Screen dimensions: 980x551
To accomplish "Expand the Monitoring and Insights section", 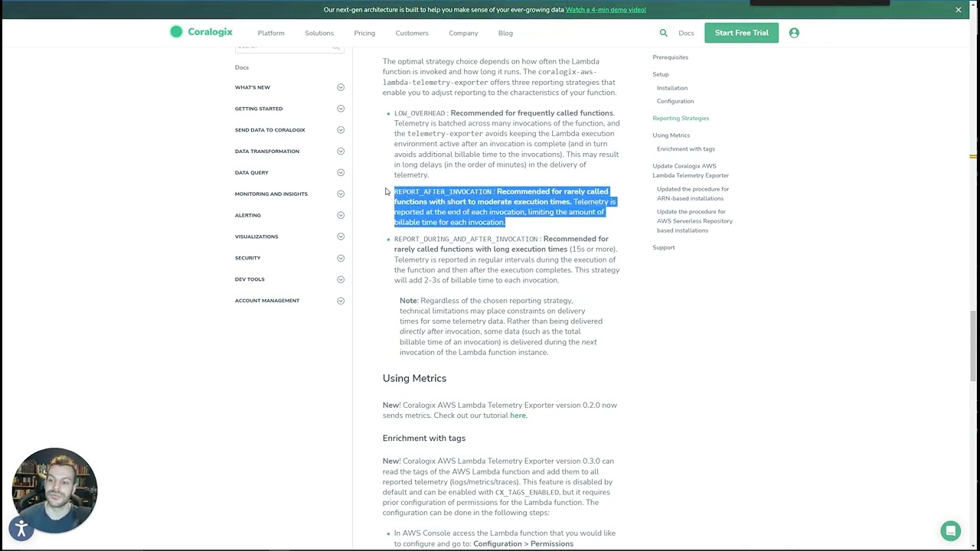I will [341, 194].
